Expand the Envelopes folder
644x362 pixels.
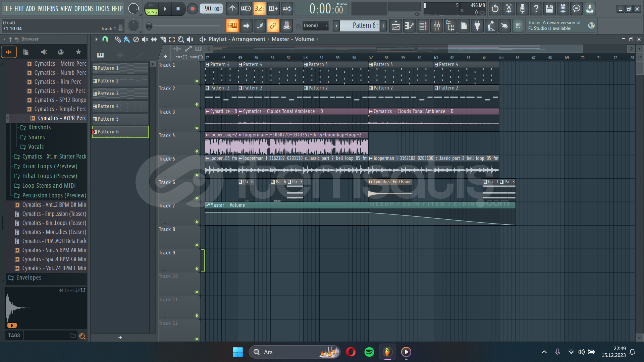tap(29, 278)
